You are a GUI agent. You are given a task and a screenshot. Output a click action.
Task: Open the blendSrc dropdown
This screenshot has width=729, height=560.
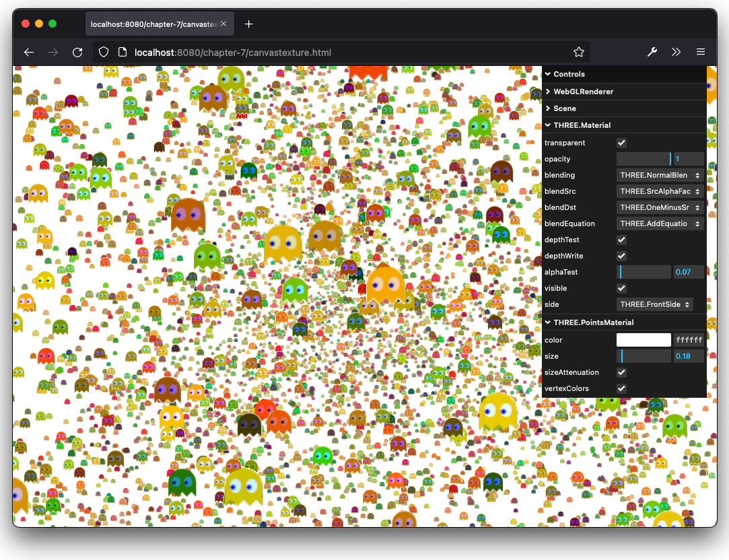(x=660, y=191)
